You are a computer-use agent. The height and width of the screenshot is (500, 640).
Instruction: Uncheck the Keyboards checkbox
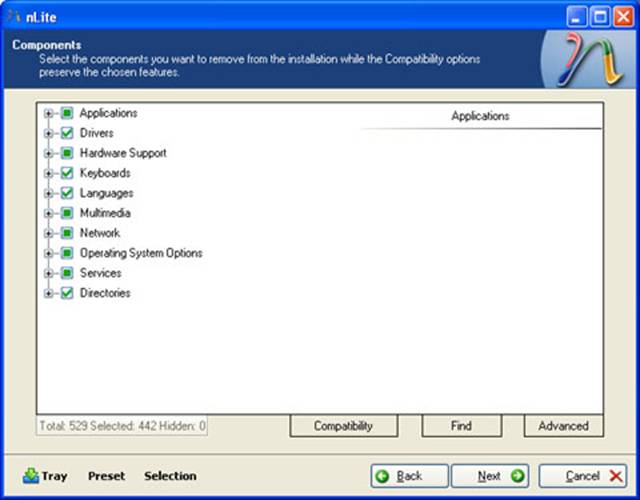[x=67, y=173]
